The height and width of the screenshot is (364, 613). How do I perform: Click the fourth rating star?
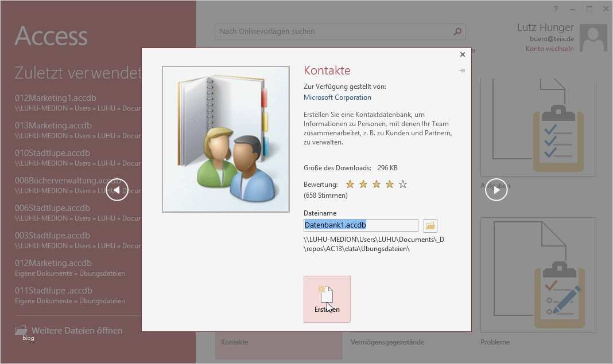click(x=390, y=185)
